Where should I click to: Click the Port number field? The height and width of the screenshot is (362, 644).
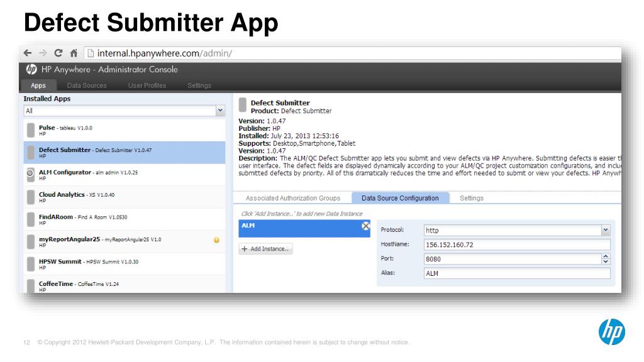(x=513, y=259)
